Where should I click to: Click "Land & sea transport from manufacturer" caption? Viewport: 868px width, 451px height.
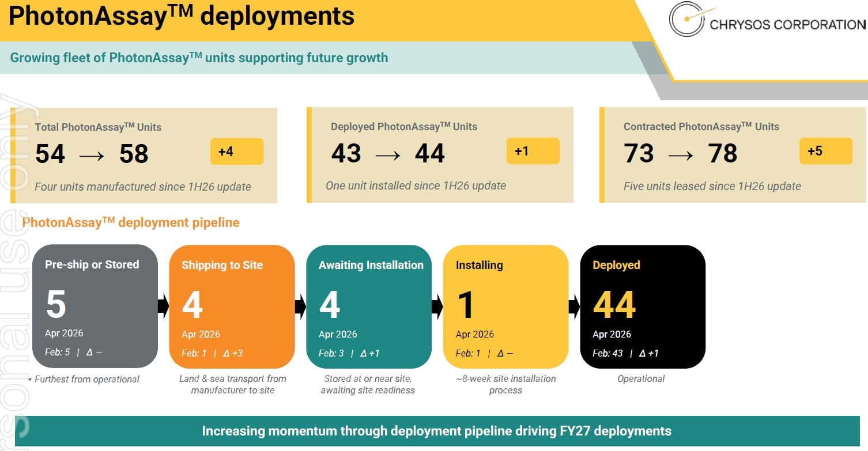coord(233,384)
